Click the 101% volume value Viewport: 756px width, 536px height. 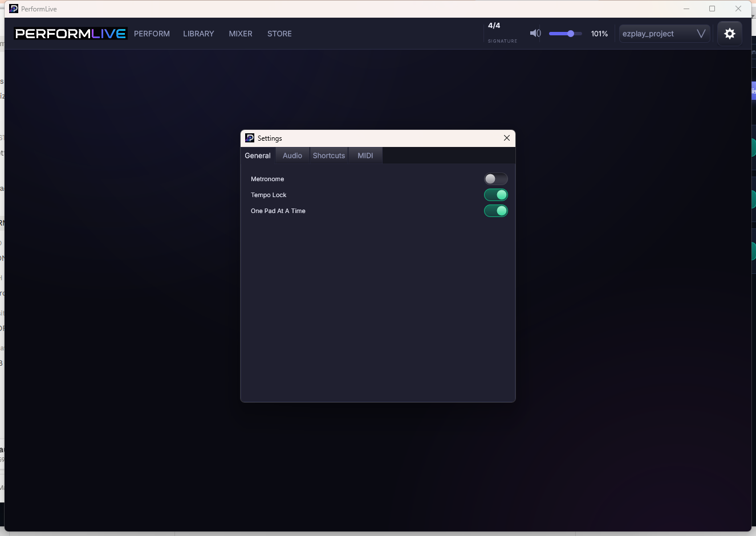tap(599, 34)
